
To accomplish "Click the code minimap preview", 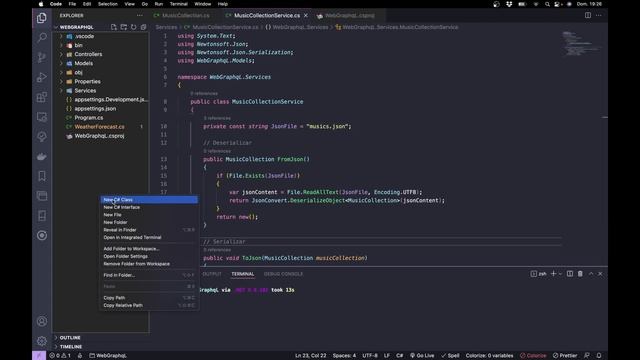I will pyautogui.click(x=582, y=44).
